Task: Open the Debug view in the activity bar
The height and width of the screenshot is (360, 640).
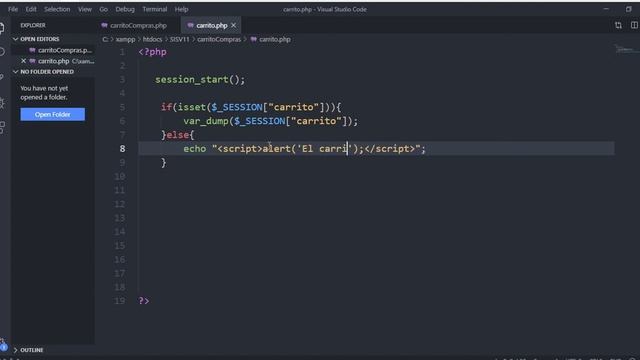Action: (x=2, y=102)
